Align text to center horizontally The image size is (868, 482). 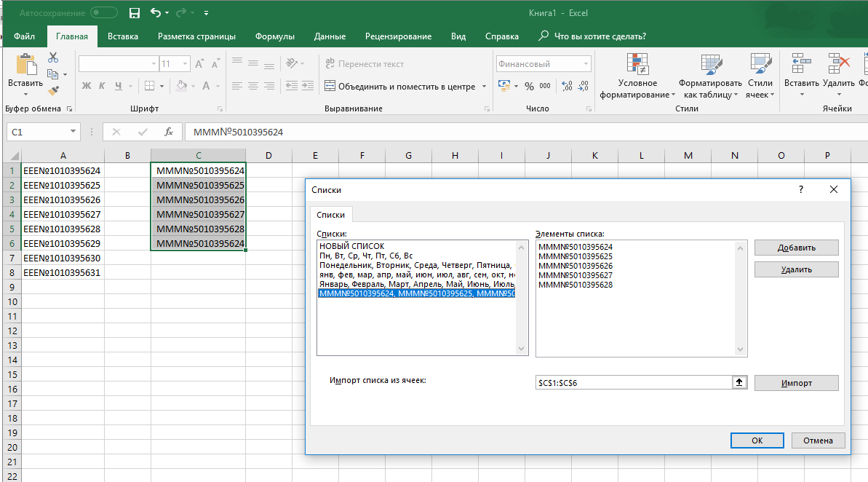(x=253, y=86)
